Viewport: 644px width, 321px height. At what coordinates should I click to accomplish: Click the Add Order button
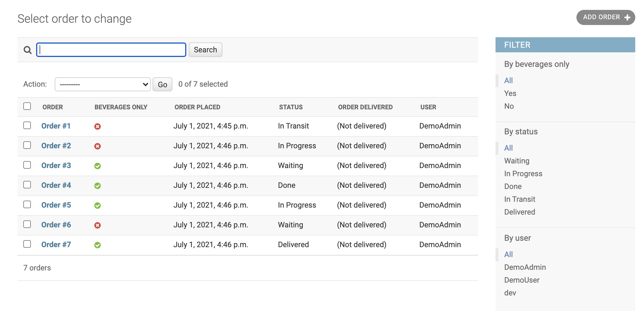606,17
